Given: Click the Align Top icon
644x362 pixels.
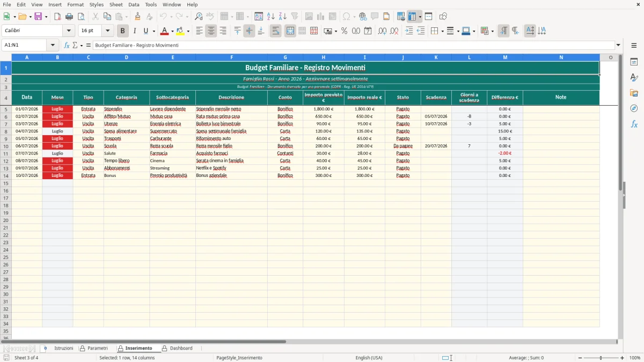Looking at the screenshot, I should pos(237,31).
